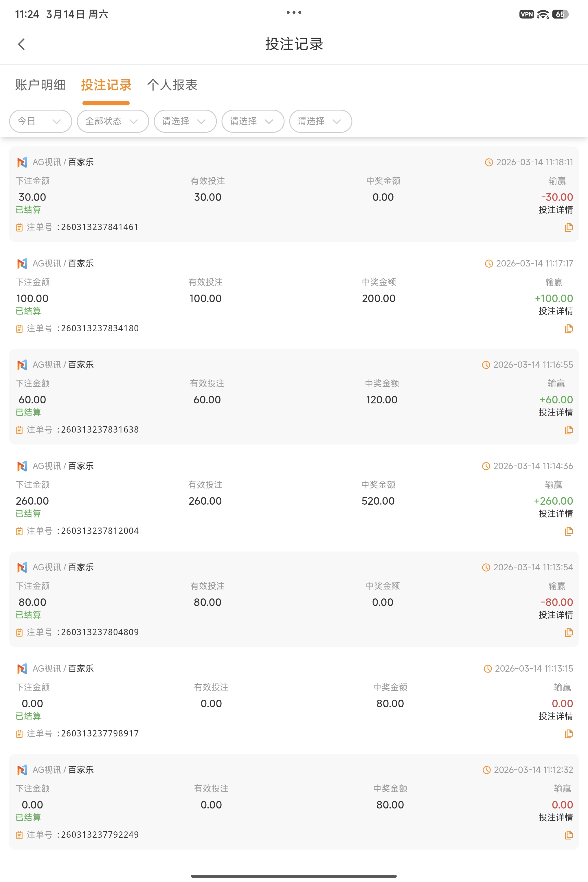Copy bet number 260313237834180

pyautogui.click(x=569, y=328)
